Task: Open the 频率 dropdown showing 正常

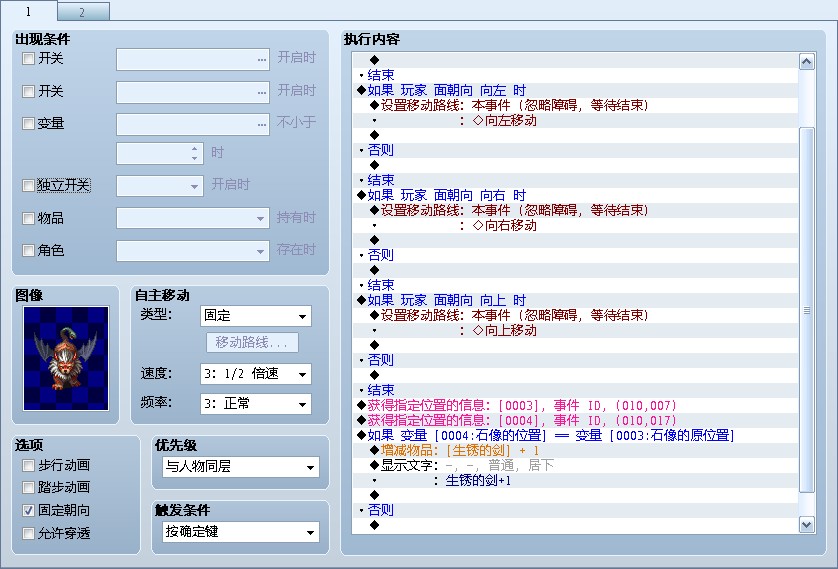Action: [255, 403]
